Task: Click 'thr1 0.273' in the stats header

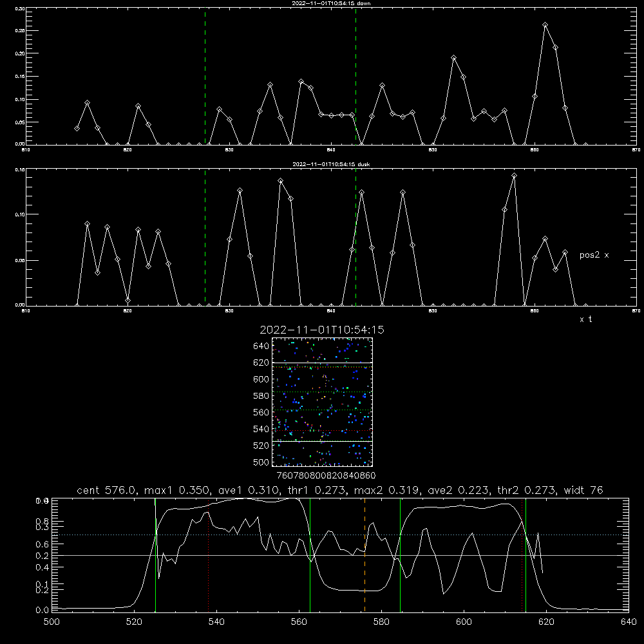Action: [318, 490]
